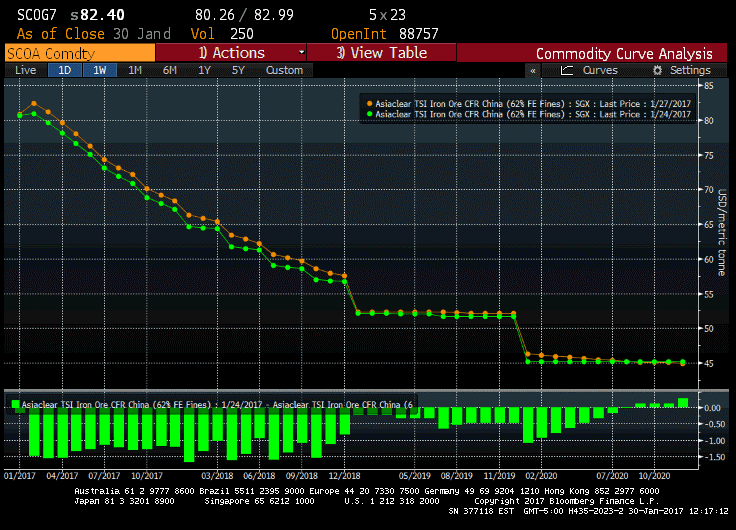
Task: Click the 85 y-axis price label
Action: [x=709, y=86]
